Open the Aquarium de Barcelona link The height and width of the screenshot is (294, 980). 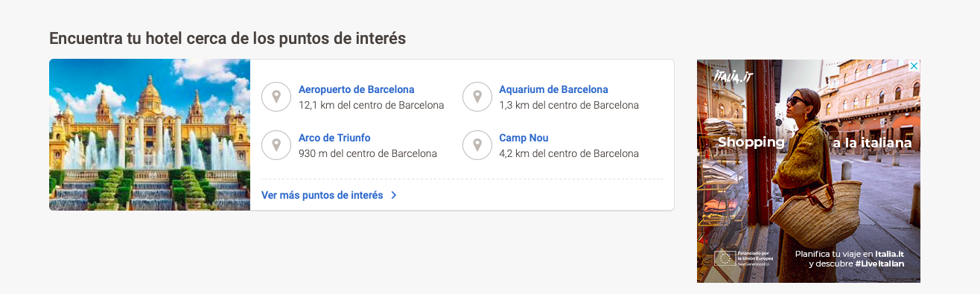(x=553, y=89)
